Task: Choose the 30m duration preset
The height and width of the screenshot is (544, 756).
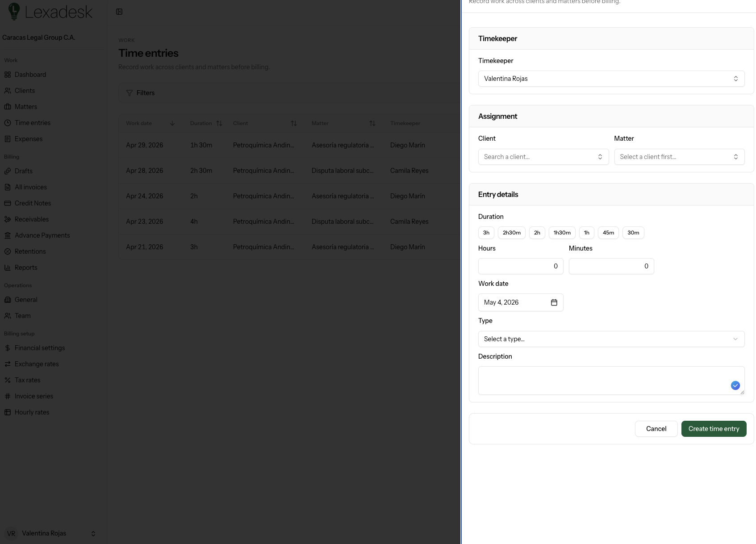Action: tap(633, 233)
